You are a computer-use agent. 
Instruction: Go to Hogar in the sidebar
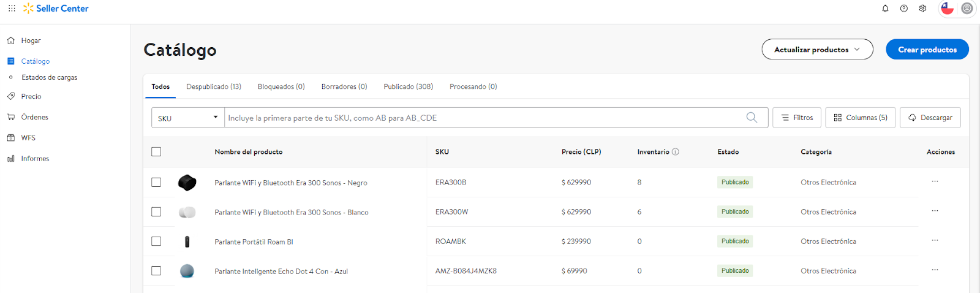31,40
